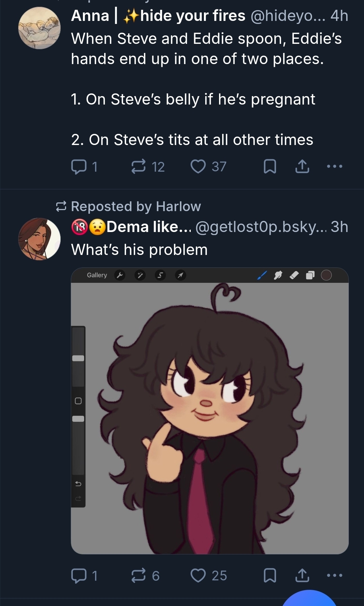364x606 pixels.
Task: Open more options for Dema's post
Action: [x=335, y=575]
